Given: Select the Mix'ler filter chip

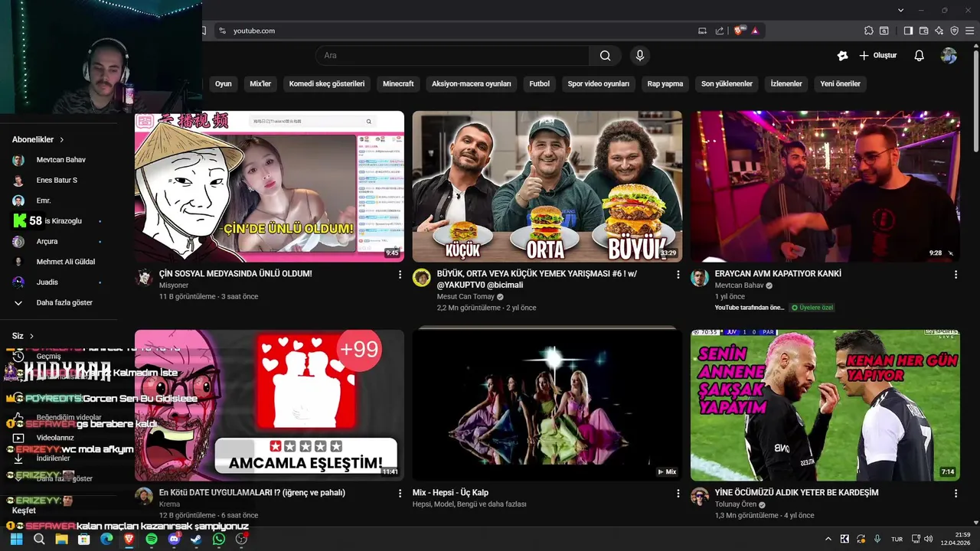Looking at the screenshot, I should pos(260,83).
